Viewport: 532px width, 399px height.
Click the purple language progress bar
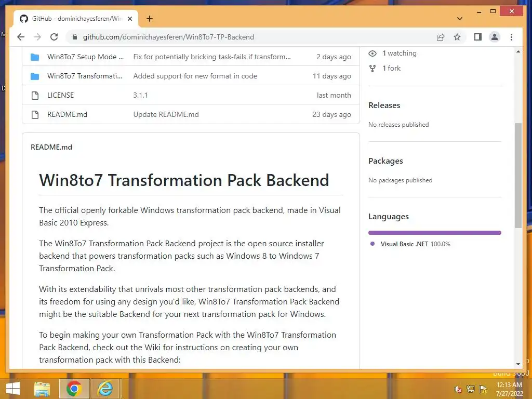pyautogui.click(x=435, y=233)
